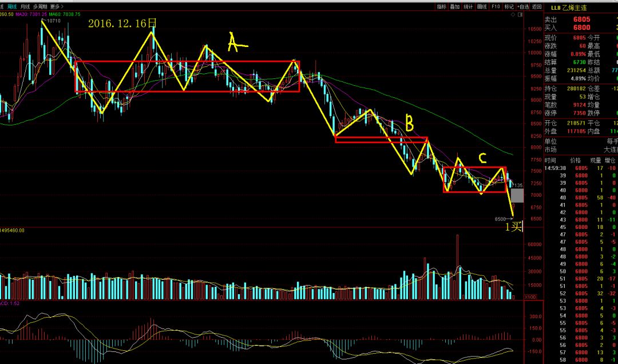
Task: Open the F10 info page
Action: pos(496,7)
